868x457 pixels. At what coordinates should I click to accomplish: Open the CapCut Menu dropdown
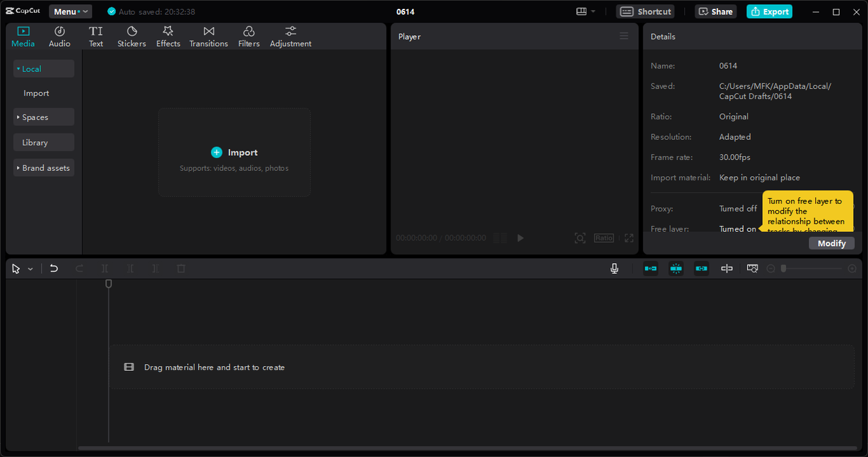pos(71,12)
